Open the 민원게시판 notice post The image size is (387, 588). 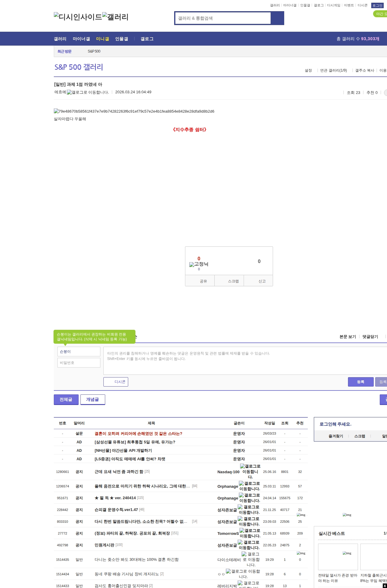click(104, 545)
